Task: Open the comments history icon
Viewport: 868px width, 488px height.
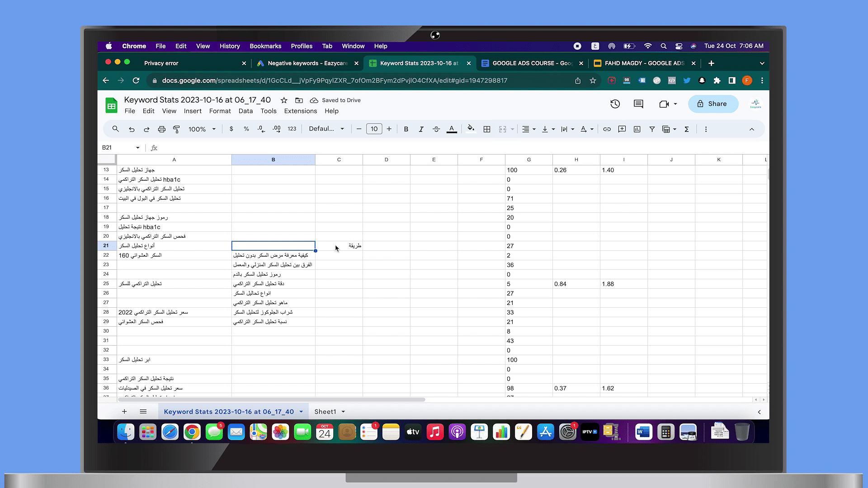Action: pyautogui.click(x=638, y=104)
